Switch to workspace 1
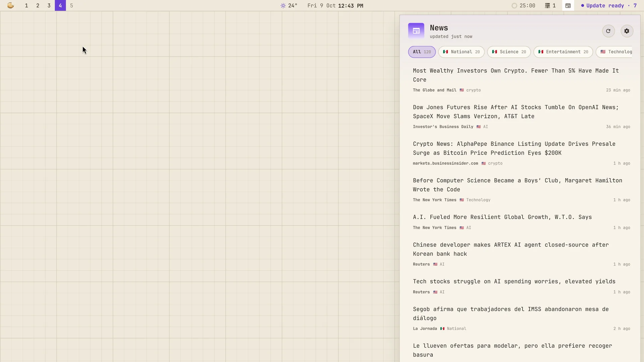The image size is (644, 362). click(26, 5)
